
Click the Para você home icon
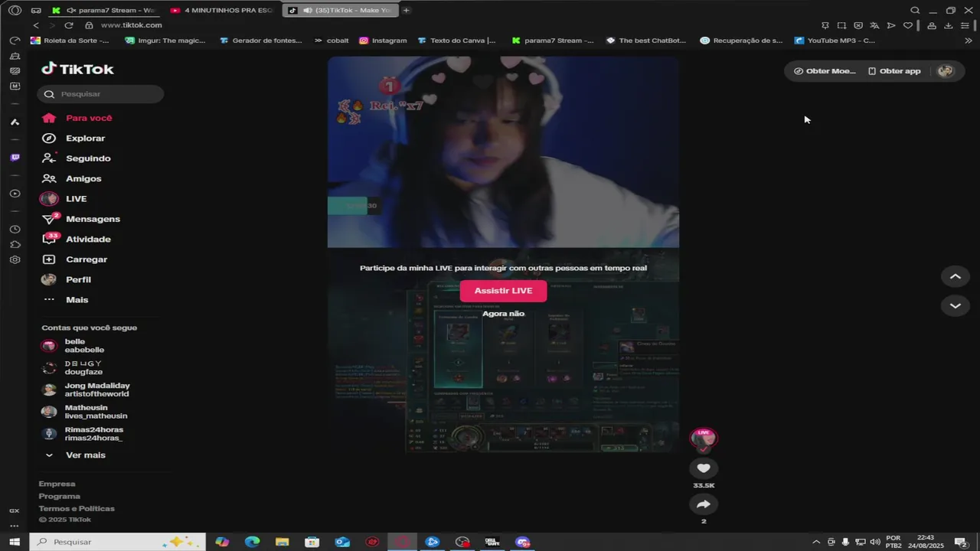click(x=49, y=118)
